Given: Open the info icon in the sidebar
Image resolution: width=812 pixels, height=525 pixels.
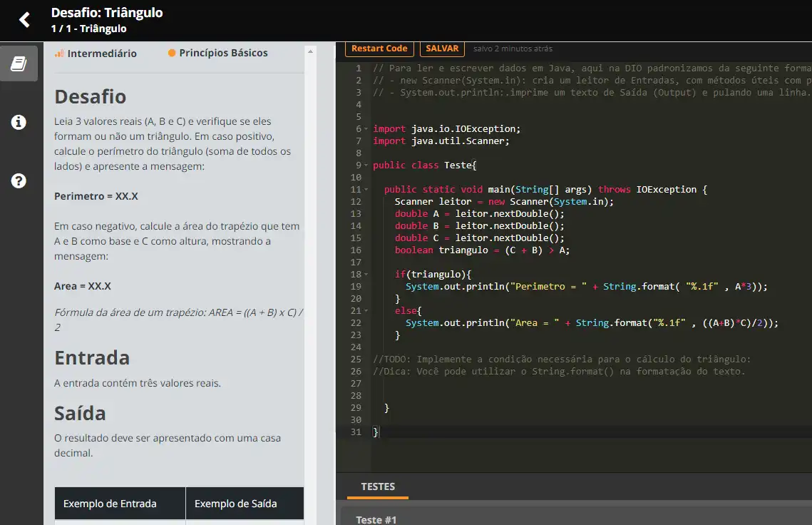Looking at the screenshot, I should (19, 122).
